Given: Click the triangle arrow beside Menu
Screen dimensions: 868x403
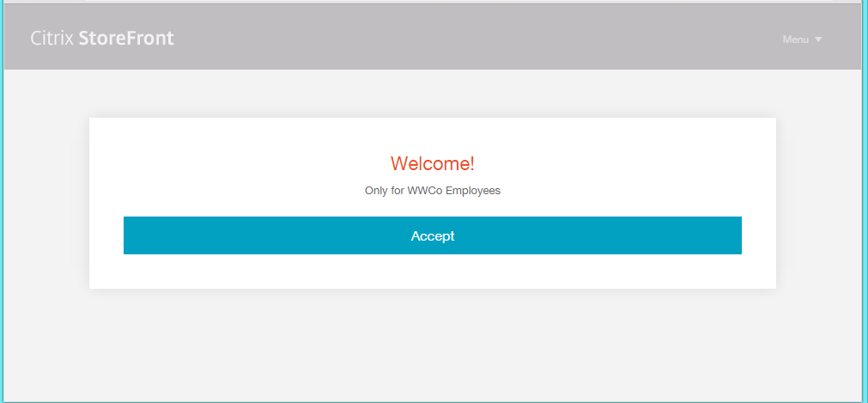Looking at the screenshot, I should pyautogui.click(x=818, y=40).
